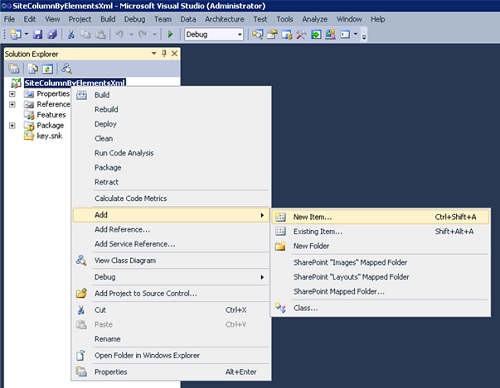Expand the Debug context submenu
The image size is (500, 388).
pos(171,277)
